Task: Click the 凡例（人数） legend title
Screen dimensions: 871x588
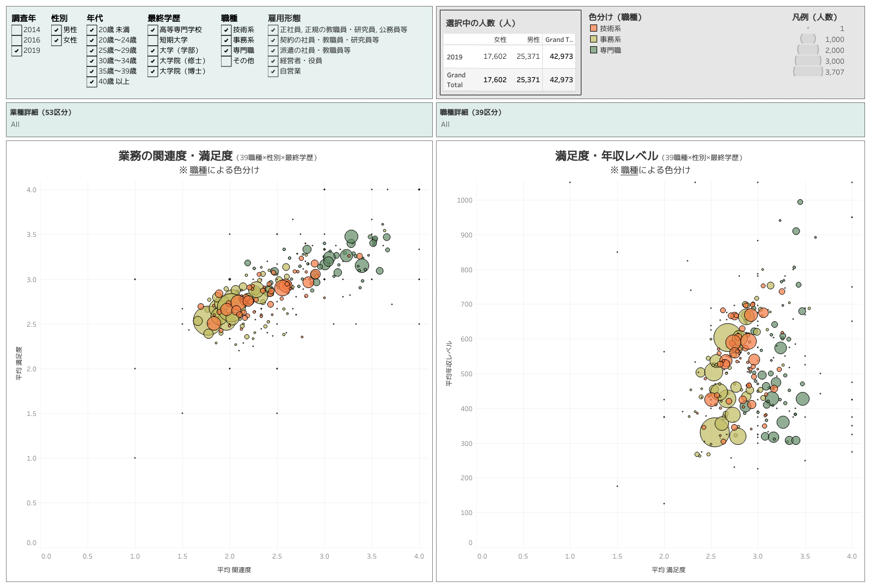Action: pyautogui.click(x=814, y=17)
